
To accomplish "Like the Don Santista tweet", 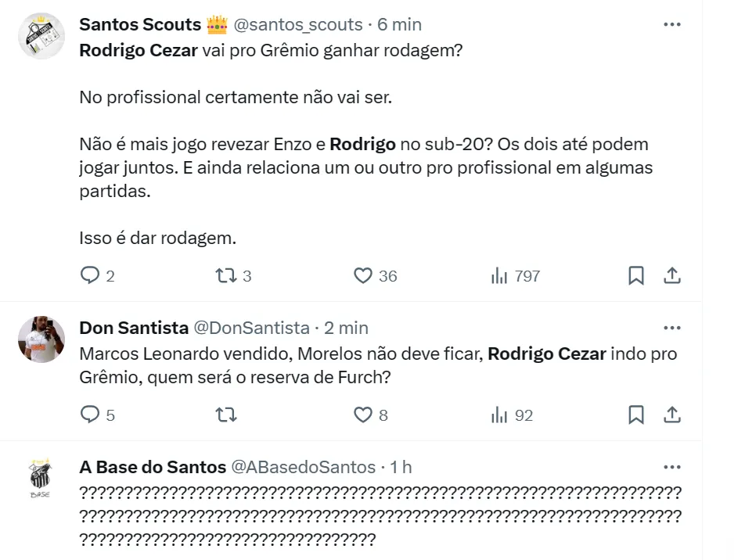I will (362, 415).
